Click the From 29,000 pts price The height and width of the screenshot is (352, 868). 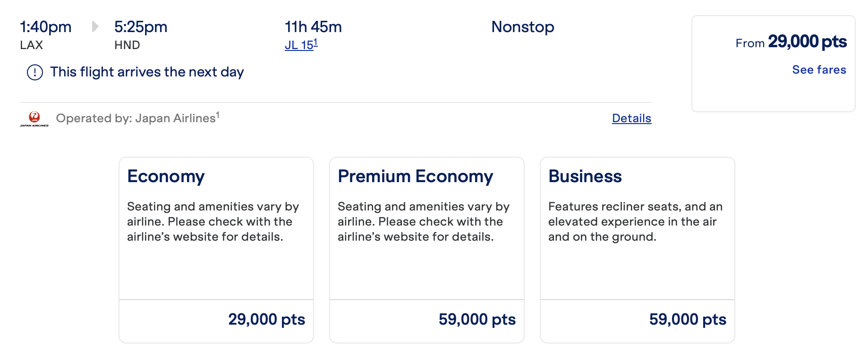(791, 42)
